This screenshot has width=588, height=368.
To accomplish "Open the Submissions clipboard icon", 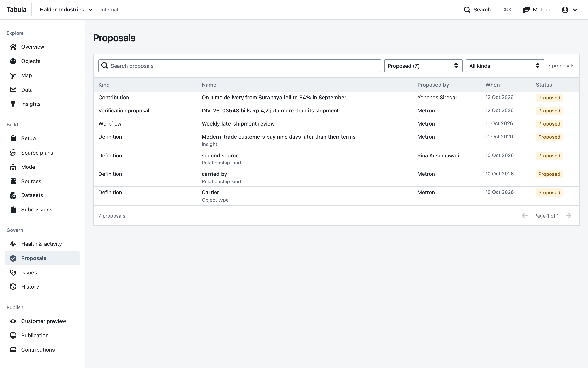I will tap(13, 210).
